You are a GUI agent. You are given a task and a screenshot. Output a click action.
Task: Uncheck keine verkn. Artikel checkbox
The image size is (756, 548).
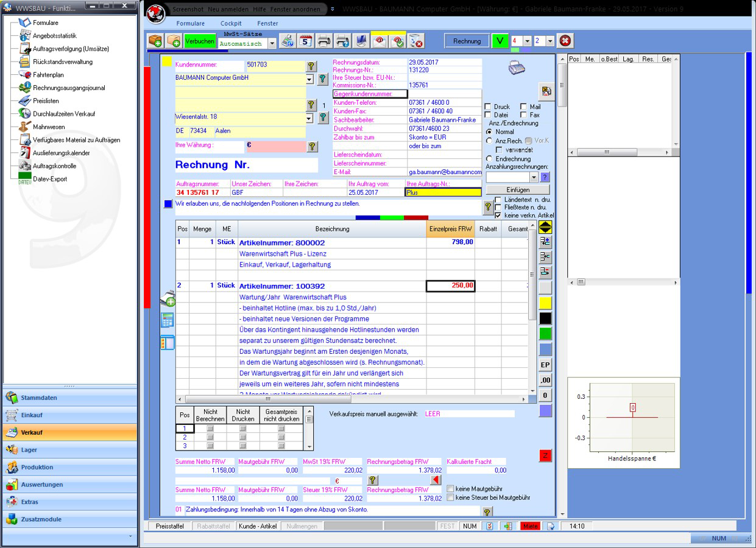(x=498, y=216)
